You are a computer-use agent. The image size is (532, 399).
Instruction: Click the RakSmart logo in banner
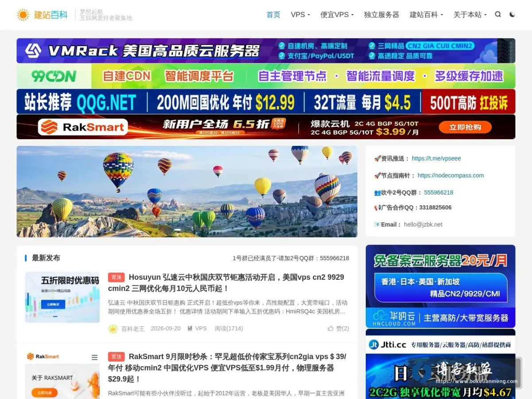pyautogui.click(x=82, y=127)
